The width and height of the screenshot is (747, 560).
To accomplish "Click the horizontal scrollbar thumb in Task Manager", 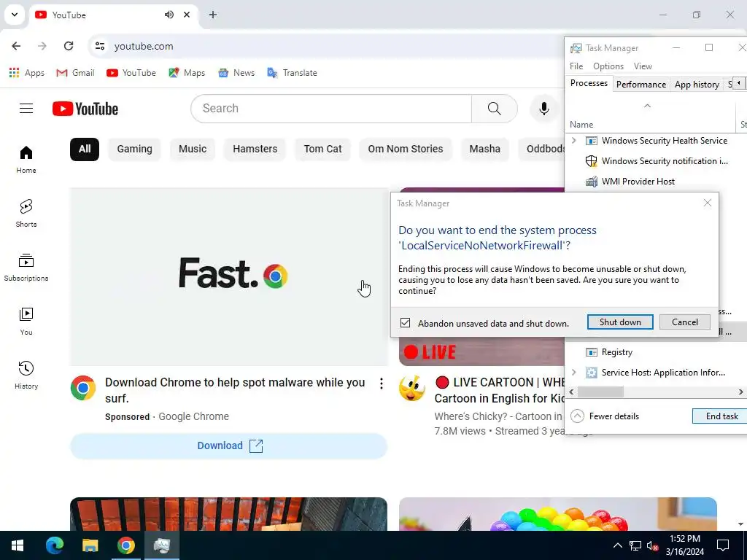I will click(600, 392).
